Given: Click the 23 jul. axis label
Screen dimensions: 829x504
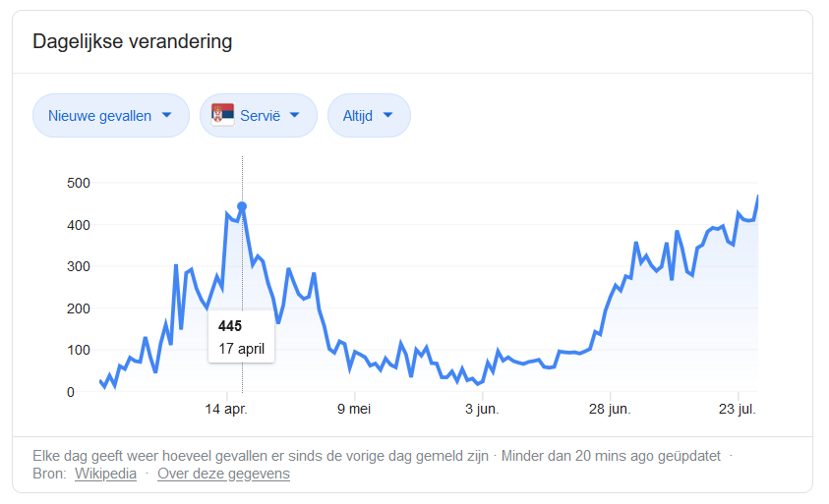Looking at the screenshot, I should (738, 409).
